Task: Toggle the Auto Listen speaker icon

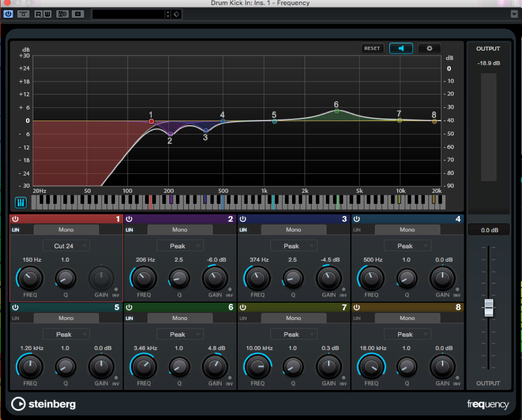Action: [x=400, y=48]
